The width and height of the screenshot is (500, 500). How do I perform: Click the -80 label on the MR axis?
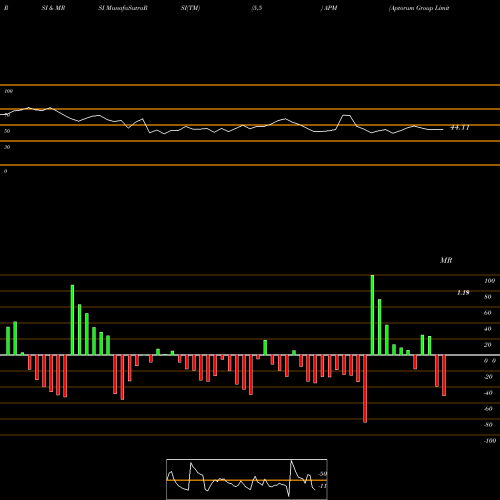pos(488,425)
